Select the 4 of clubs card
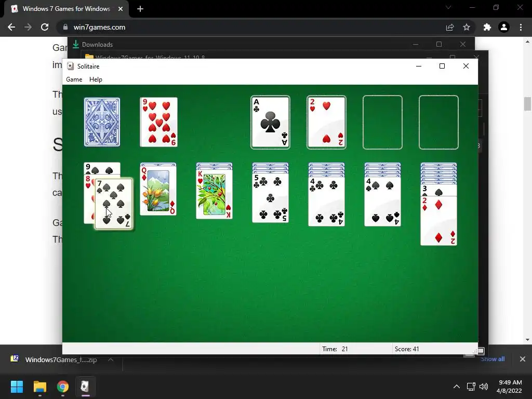Screen dimensions: 532x399 [326, 202]
